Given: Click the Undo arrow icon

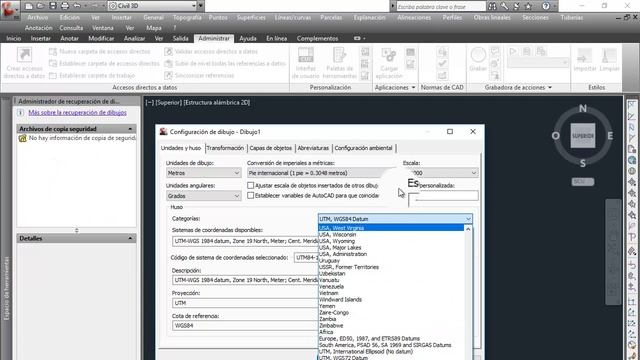Looking at the screenshot, I should [77, 6].
